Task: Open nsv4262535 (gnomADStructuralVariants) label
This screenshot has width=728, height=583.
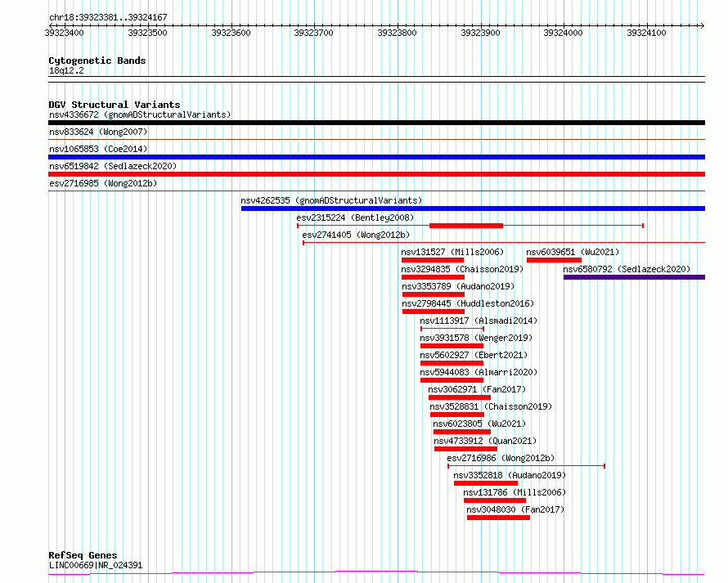Action: (x=331, y=200)
